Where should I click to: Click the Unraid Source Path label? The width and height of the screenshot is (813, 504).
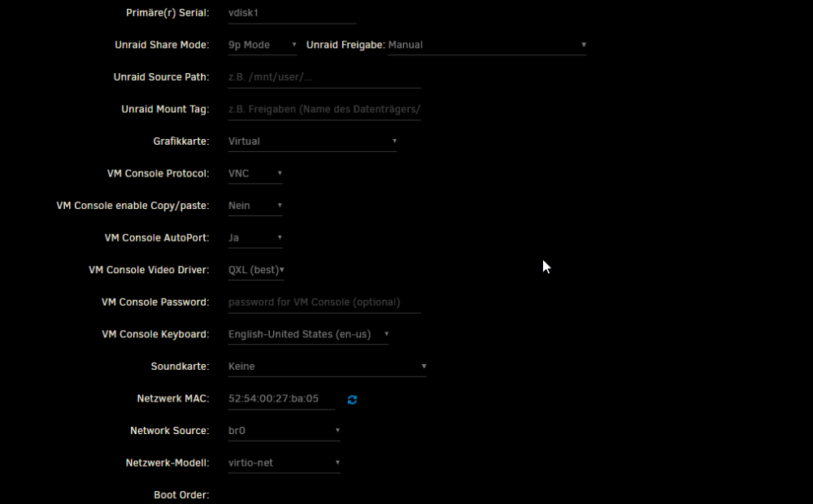coord(161,77)
